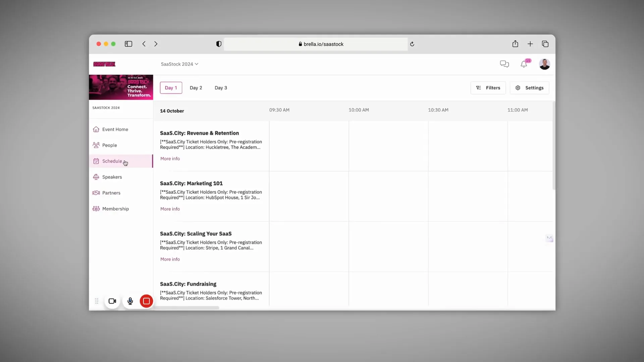644x362 pixels.
Task: Click the recording controls drag handle
Action: pos(97,301)
